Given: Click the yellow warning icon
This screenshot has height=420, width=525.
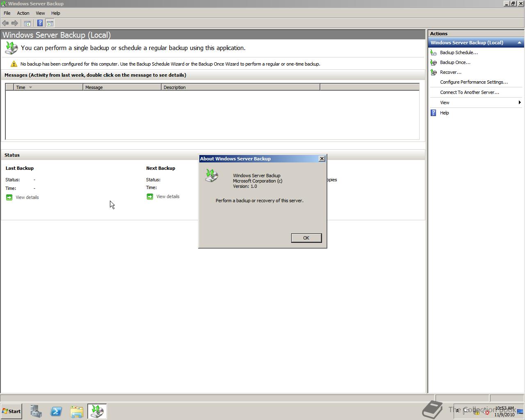Looking at the screenshot, I should tap(14, 64).
